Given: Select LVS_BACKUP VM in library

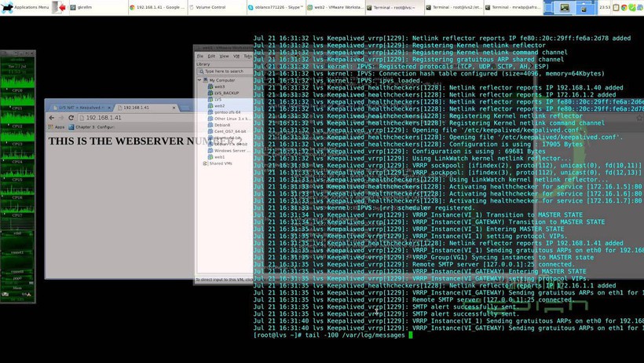Looking at the screenshot, I should (x=226, y=93).
